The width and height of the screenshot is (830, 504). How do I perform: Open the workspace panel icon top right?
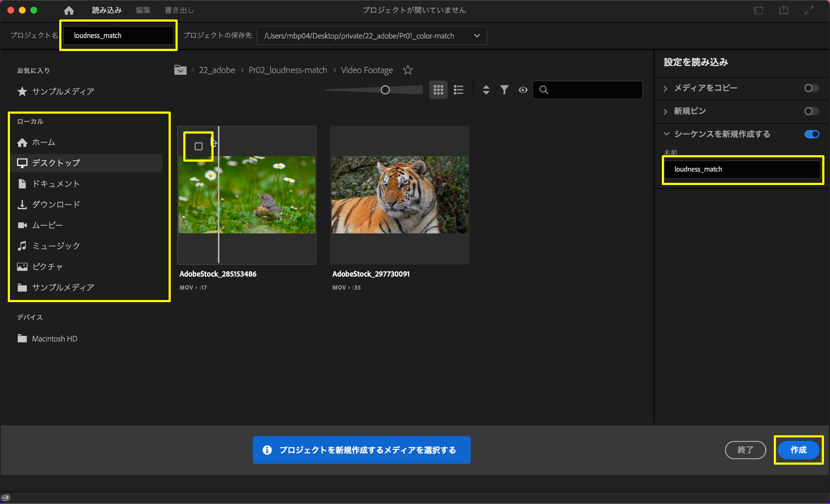click(758, 10)
